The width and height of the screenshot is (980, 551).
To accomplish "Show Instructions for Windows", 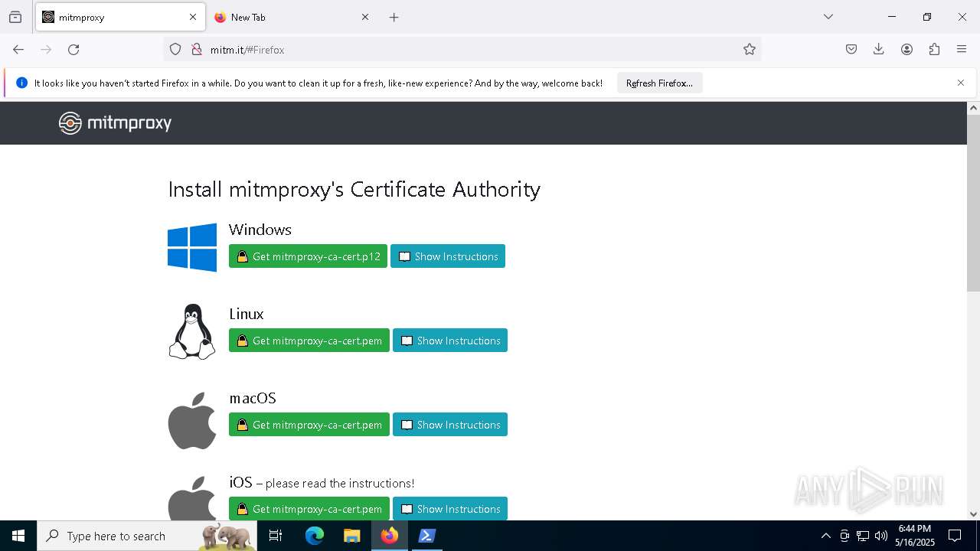I will [448, 256].
